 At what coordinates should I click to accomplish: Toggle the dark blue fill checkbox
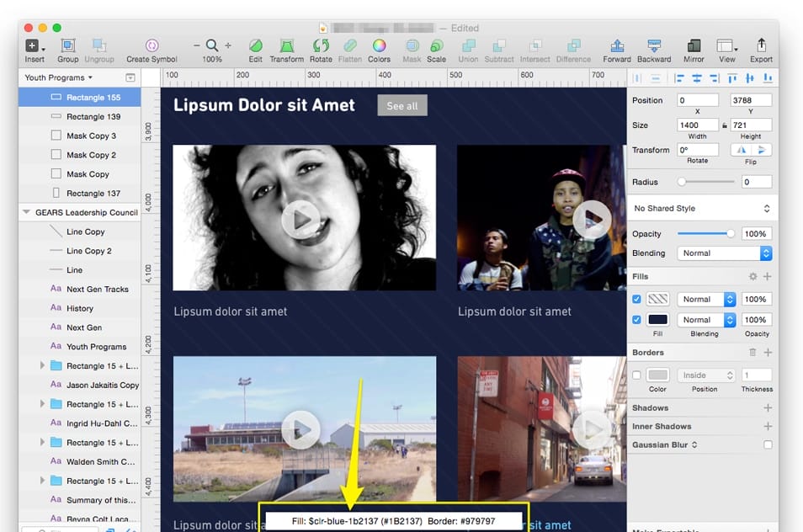click(636, 320)
